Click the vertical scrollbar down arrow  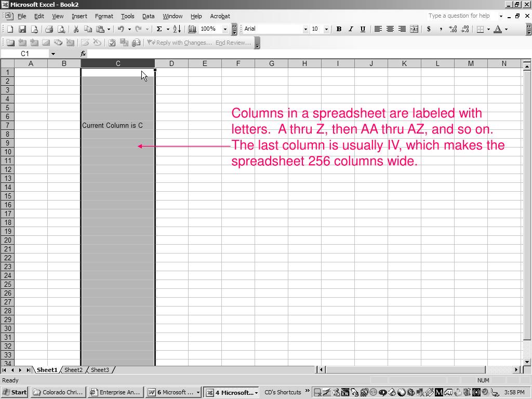pos(527,362)
